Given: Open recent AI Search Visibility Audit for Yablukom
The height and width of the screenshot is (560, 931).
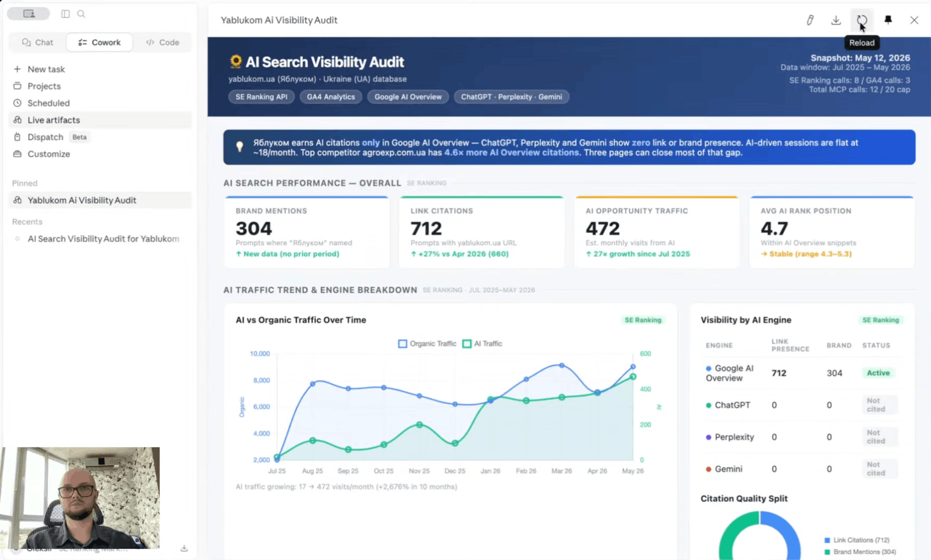Looking at the screenshot, I should [100, 239].
